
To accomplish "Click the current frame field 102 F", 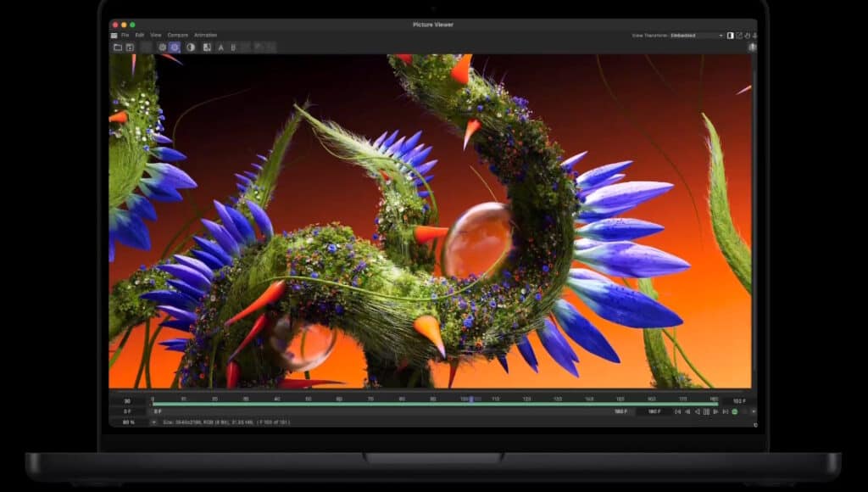I will click(739, 401).
